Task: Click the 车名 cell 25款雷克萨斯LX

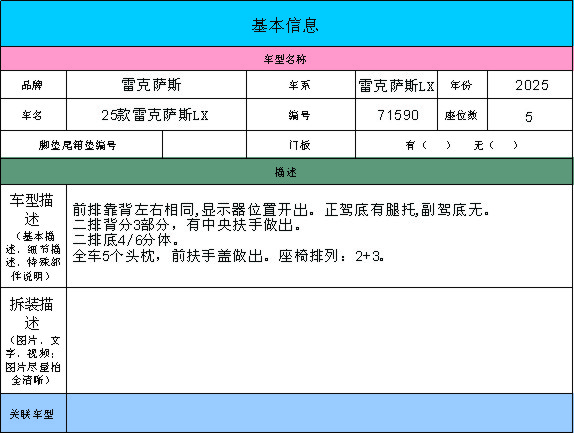Action: coord(156,115)
